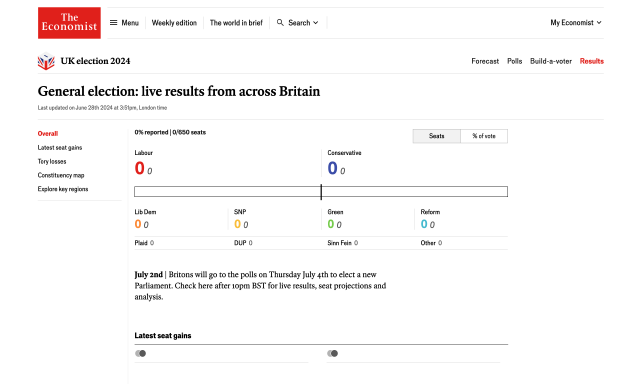This screenshot has width=640, height=384.
Task: Open The world in brief
Action: pyautogui.click(x=236, y=23)
